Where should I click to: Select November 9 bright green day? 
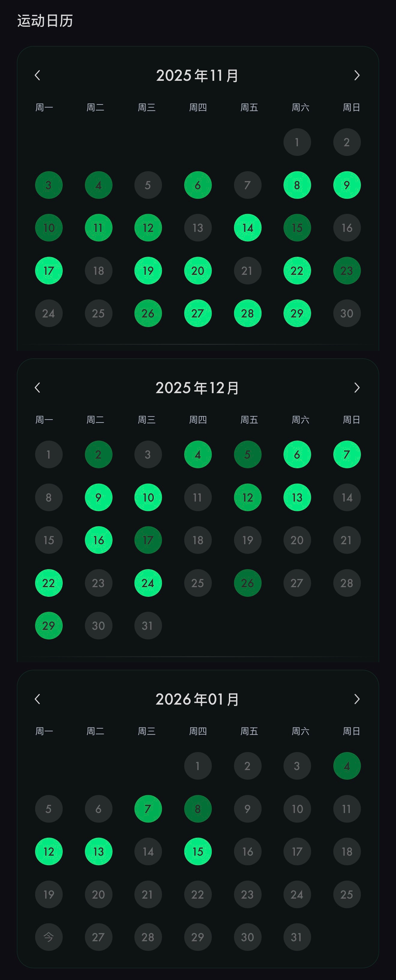click(346, 185)
